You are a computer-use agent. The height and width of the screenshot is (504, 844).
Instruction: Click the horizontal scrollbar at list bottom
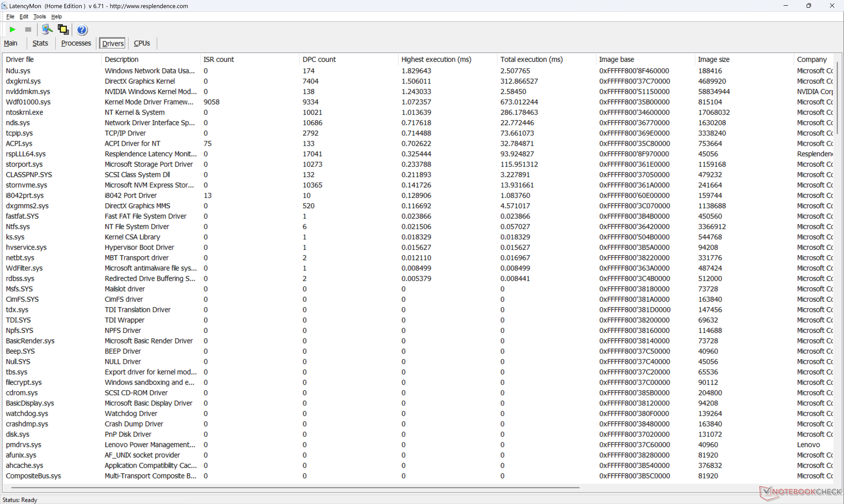(x=295, y=487)
